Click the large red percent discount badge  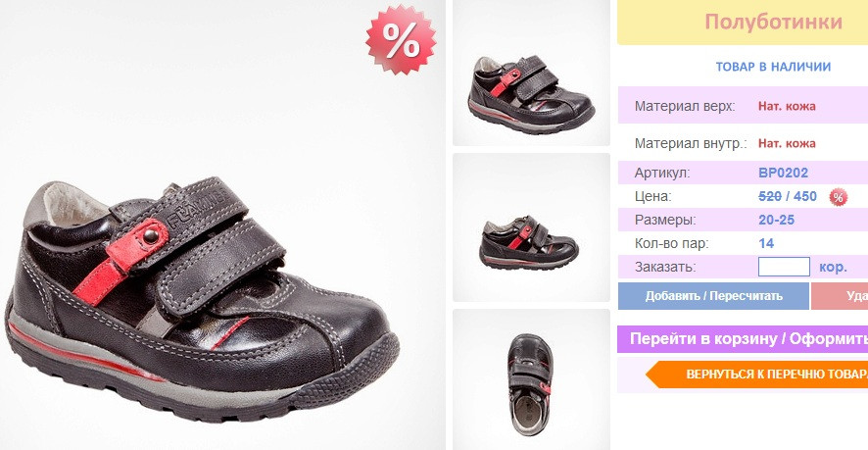tap(401, 40)
